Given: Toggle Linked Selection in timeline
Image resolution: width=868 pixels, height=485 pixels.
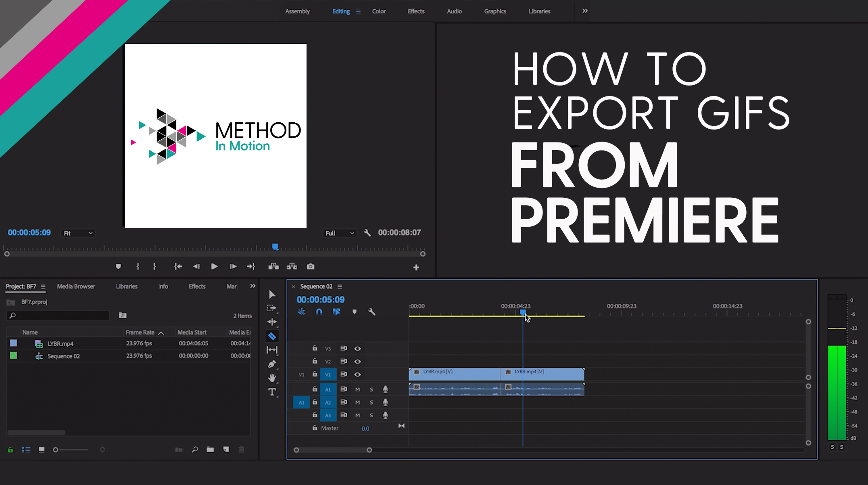Looking at the screenshot, I should 336,312.
